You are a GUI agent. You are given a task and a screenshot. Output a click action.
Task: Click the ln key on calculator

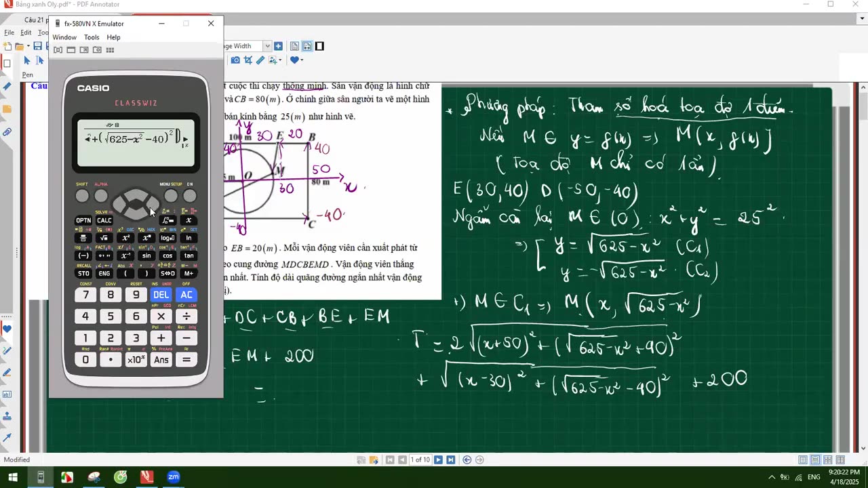tap(189, 238)
